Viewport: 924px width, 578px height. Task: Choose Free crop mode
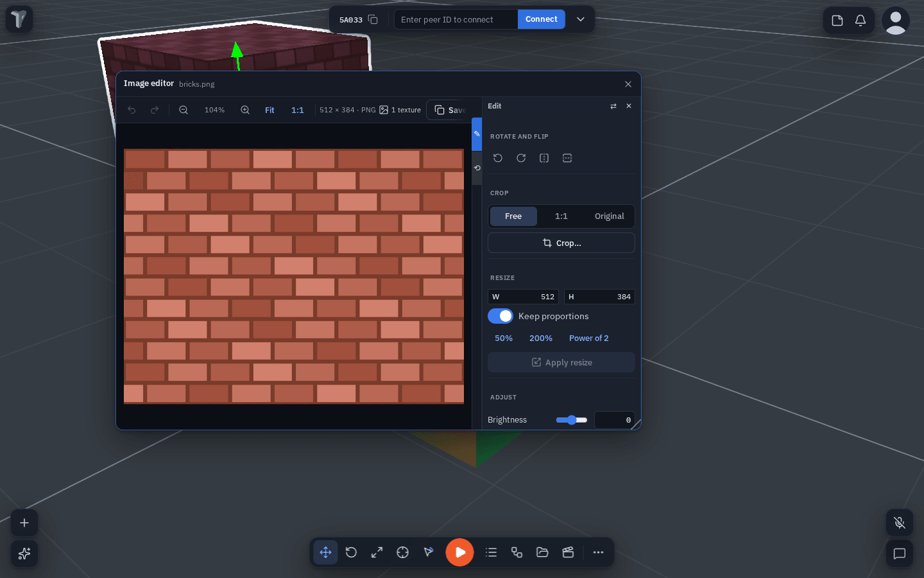coord(513,216)
